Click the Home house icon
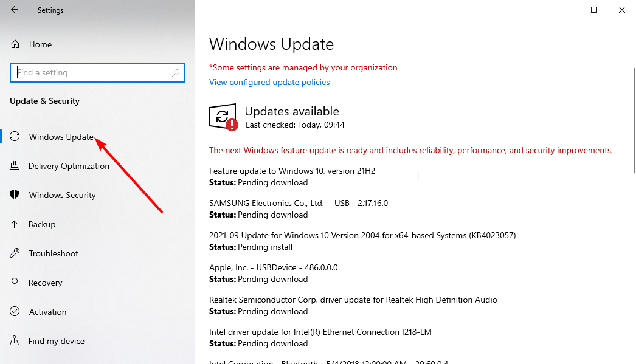Image resolution: width=636 pixels, height=364 pixels. (x=15, y=44)
